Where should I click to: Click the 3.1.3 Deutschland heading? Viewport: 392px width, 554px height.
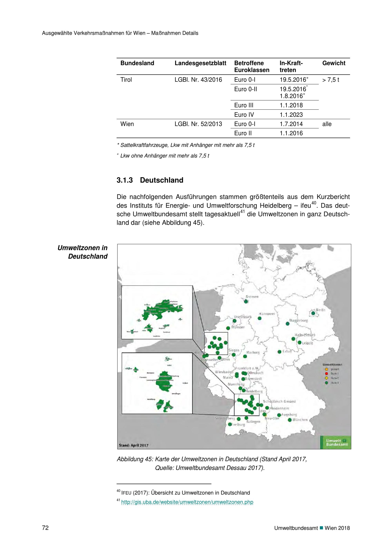coord(150,180)
